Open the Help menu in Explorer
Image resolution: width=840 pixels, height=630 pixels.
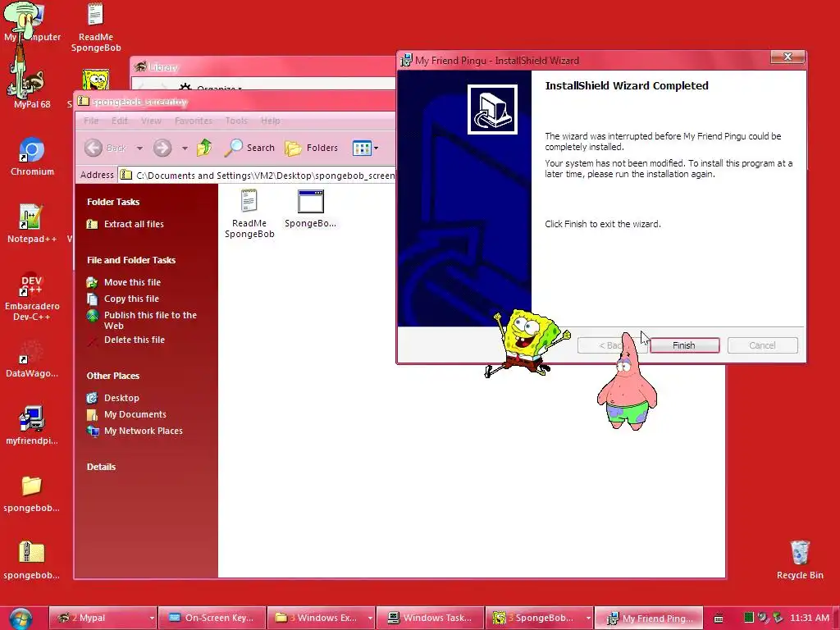tap(271, 121)
